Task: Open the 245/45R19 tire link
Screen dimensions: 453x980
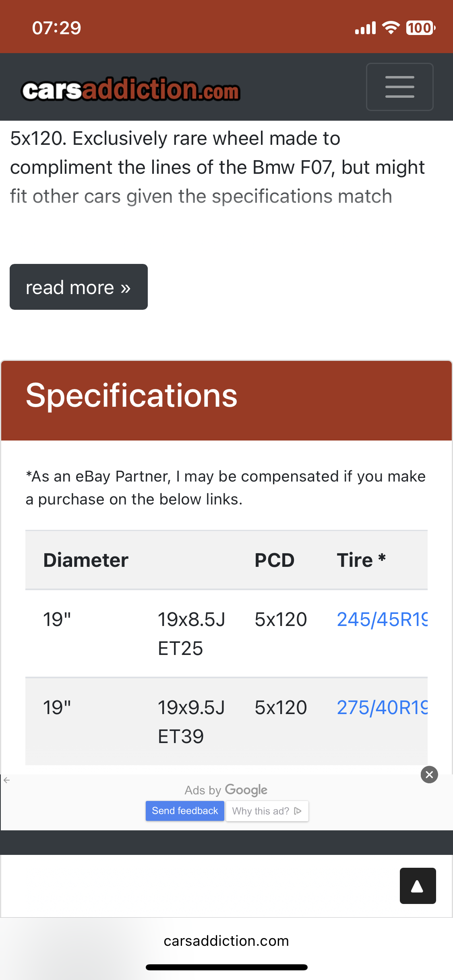Action: (x=382, y=619)
